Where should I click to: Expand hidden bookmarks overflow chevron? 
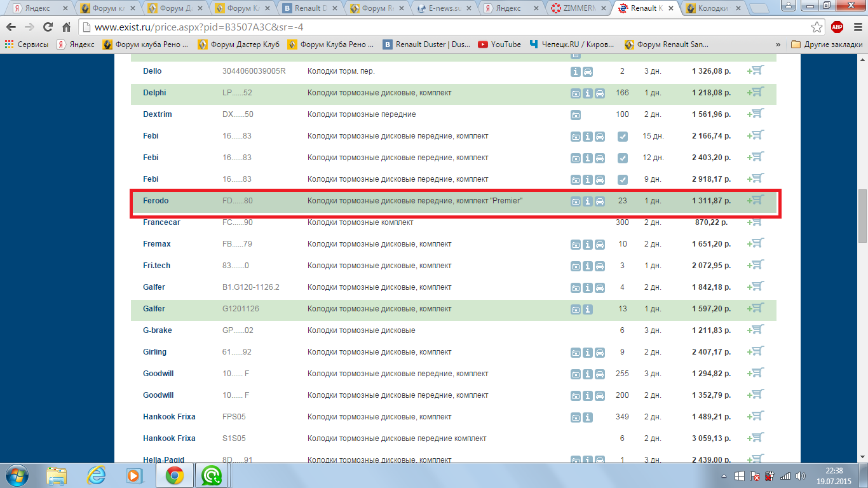(x=778, y=44)
